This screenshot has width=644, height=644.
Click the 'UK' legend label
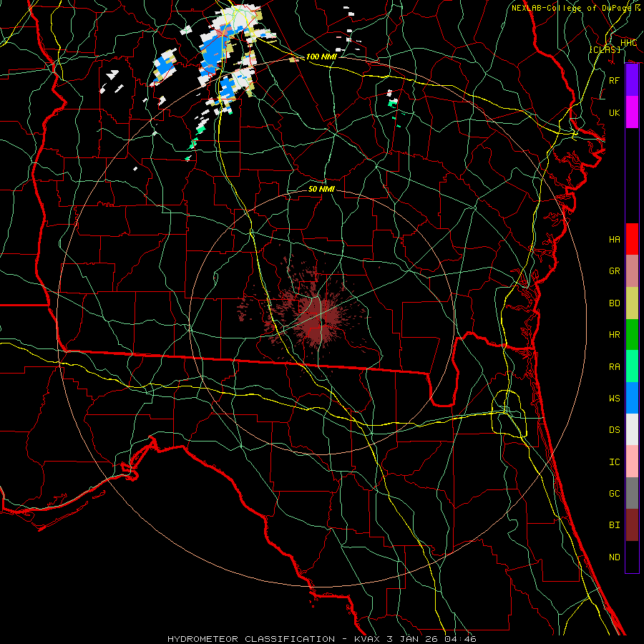[615, 113]
